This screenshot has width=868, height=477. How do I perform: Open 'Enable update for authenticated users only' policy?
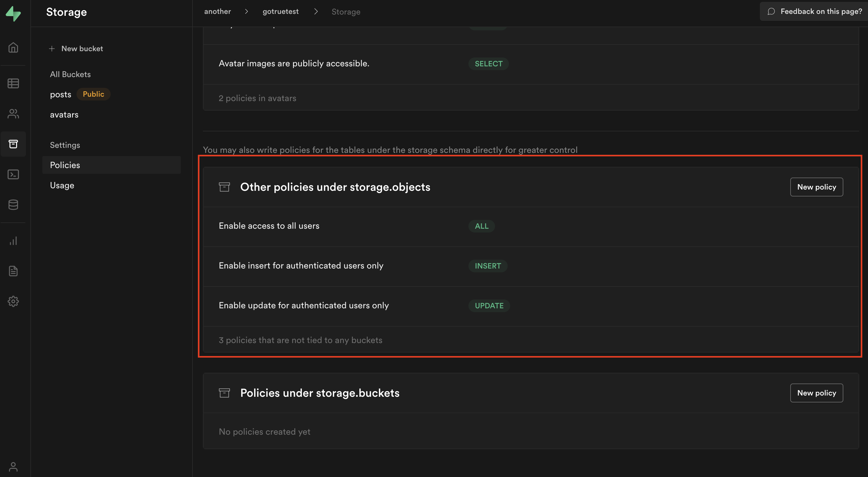click(531, 306)
